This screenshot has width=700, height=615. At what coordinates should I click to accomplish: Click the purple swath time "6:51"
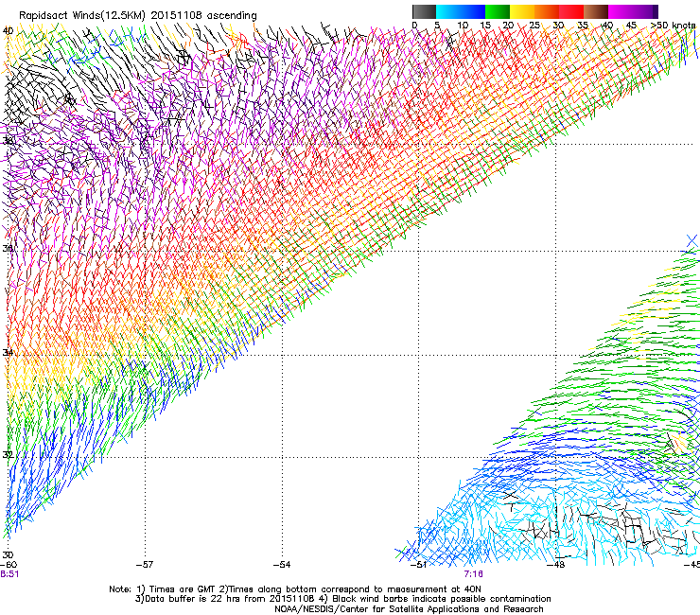(x=9, y=574)
